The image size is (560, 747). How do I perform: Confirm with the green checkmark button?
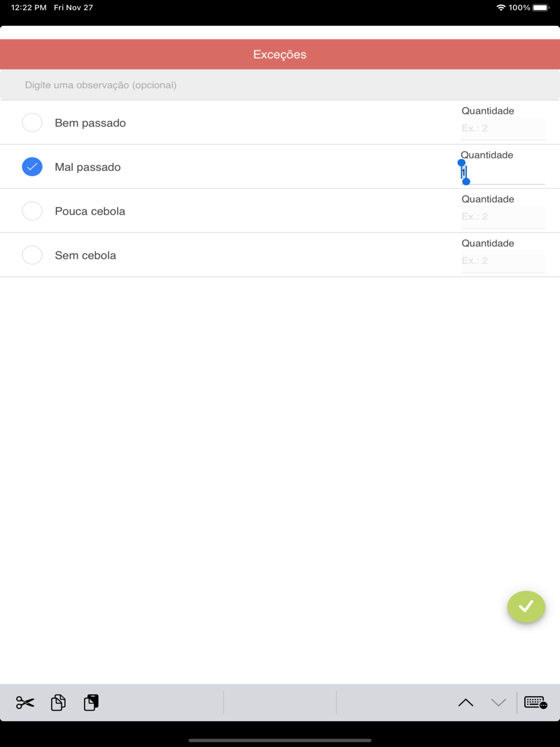pos(526,606)
